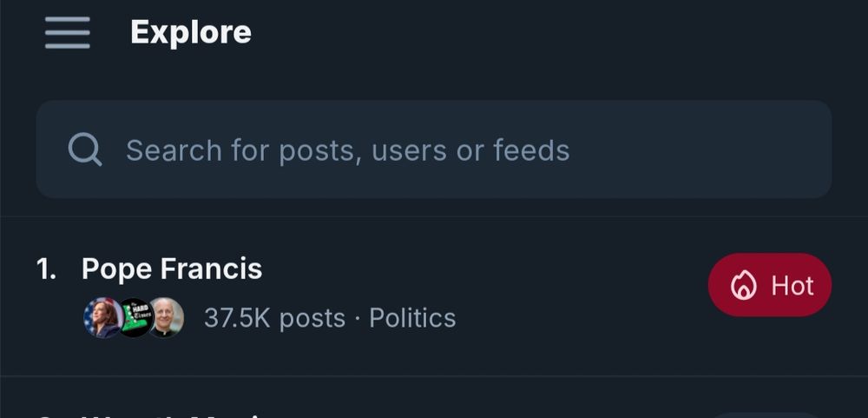Open the Pope Francis trending topic

(x=172, y=269)
